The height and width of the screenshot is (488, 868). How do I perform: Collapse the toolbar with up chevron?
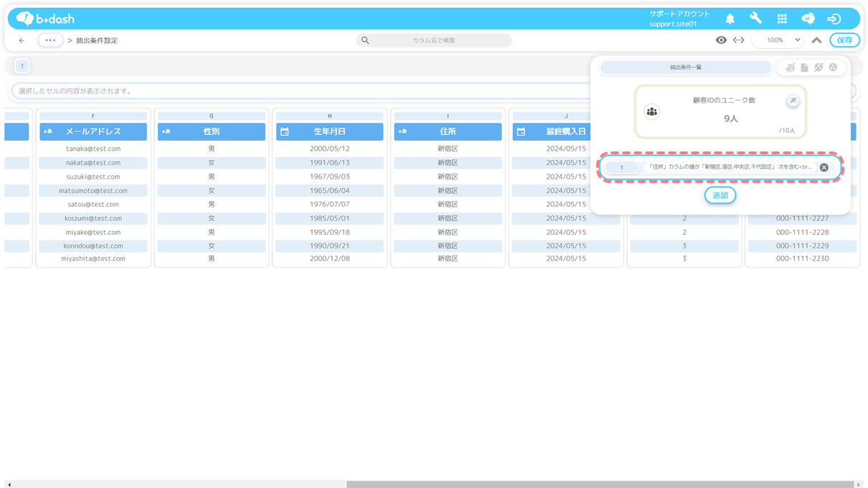pos(816,40)
